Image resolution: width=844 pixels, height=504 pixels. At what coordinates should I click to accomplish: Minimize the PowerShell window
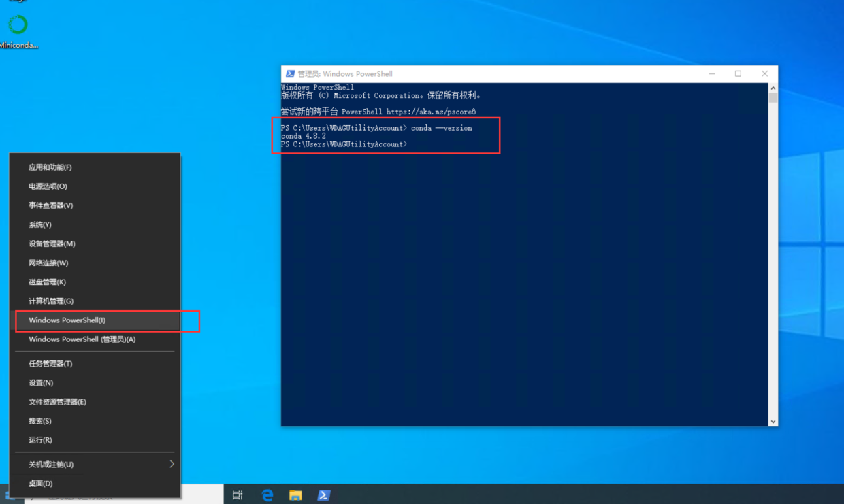pos(712,74)
